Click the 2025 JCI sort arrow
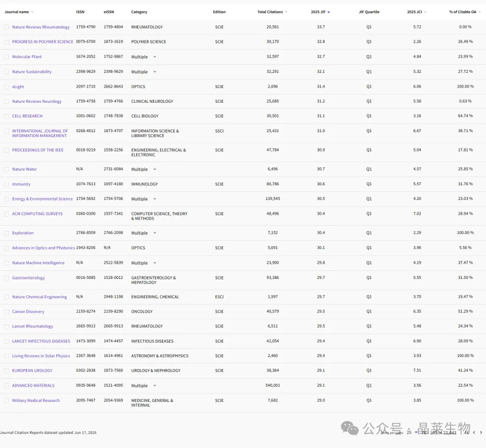Screen dimensions: 486x448 [425, 12]
